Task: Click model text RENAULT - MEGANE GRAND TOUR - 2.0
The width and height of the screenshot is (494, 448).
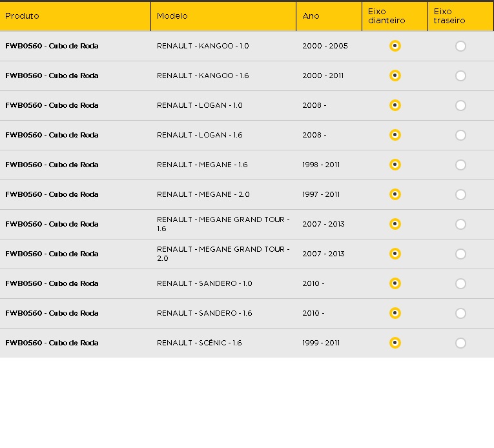Action: (x=223, y=254)
